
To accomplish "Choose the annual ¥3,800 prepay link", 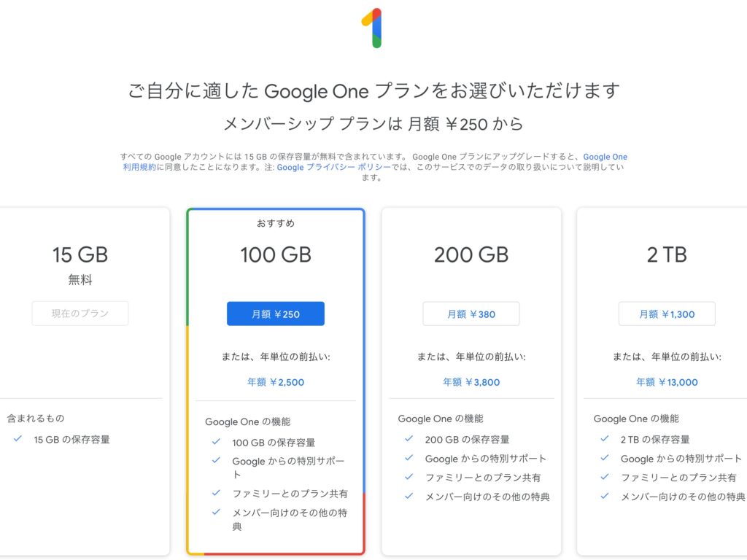I will [471, 382].
